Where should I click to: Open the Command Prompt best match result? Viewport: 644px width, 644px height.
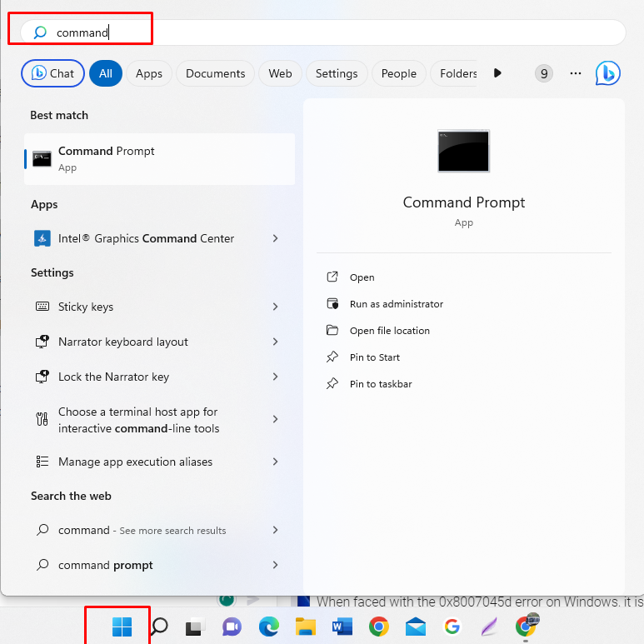point(159,159)
